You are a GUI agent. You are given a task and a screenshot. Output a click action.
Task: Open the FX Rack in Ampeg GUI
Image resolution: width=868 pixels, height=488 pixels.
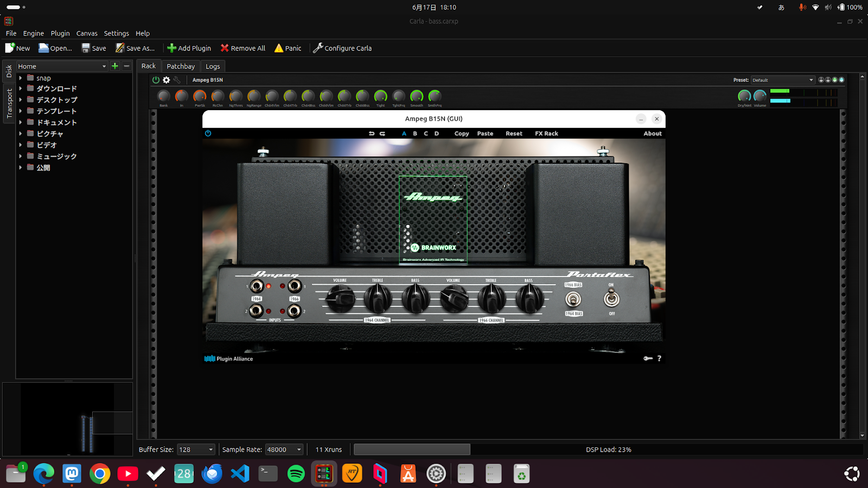click(x=546, y=133)
